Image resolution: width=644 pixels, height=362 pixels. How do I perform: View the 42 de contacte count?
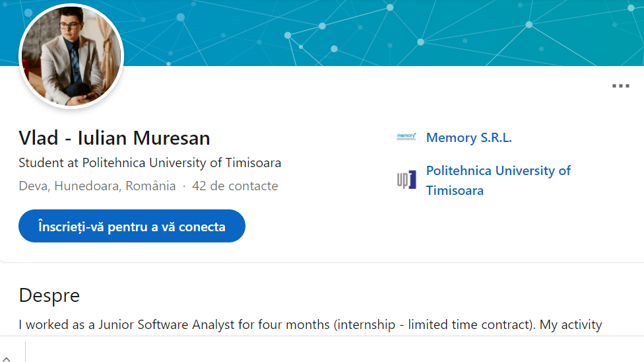235,186
